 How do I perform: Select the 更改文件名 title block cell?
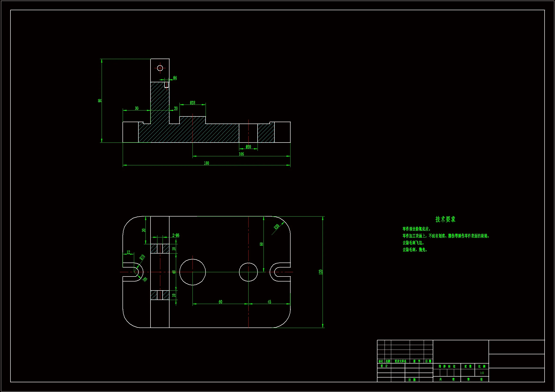click(x=400, y=361)
